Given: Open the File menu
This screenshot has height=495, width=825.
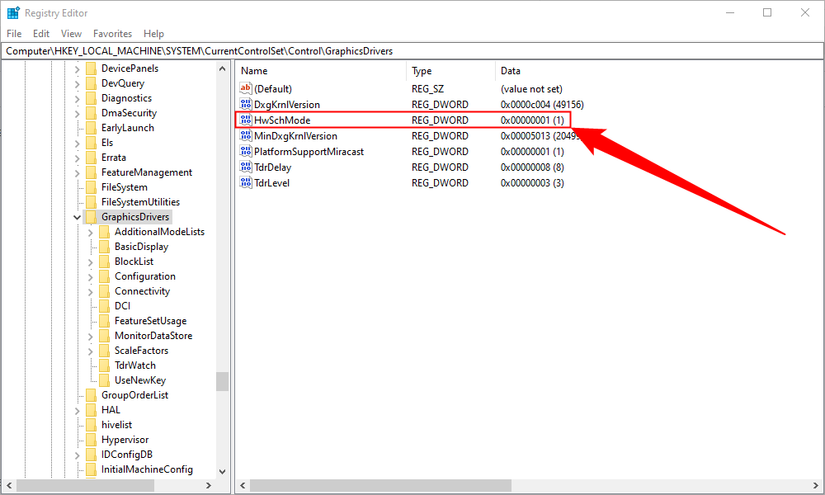Looking at the screenshot, I should tap(14, 34).
